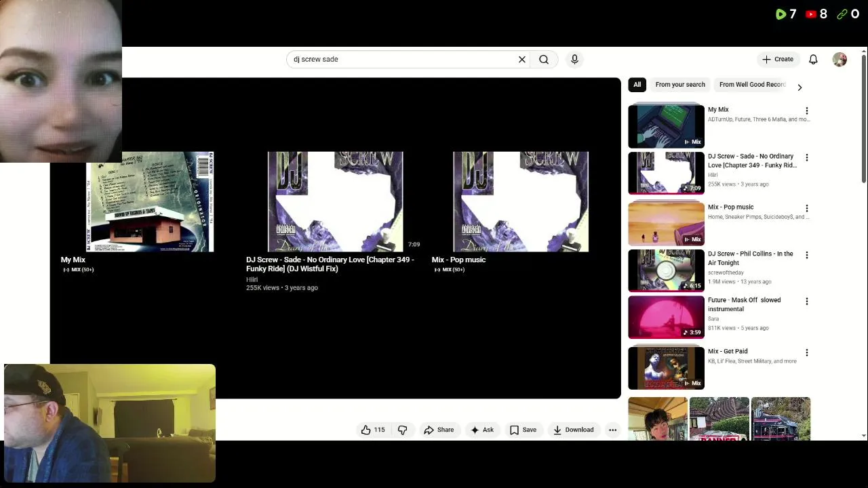Open options menu for 'Mix - Get Paid'
868x488 pixels.
pos(806,352)
